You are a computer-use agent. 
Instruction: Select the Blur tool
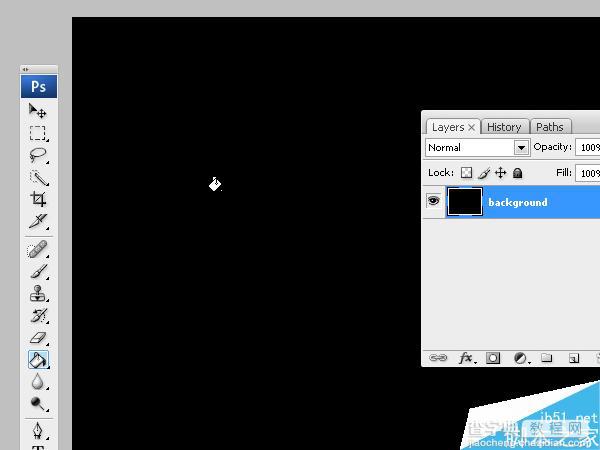tap(38, 382)
